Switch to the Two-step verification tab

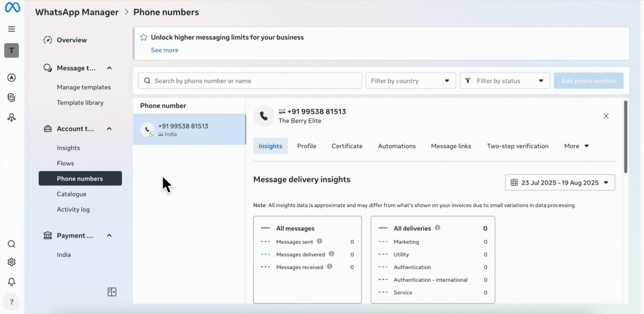tap(518, 146)
